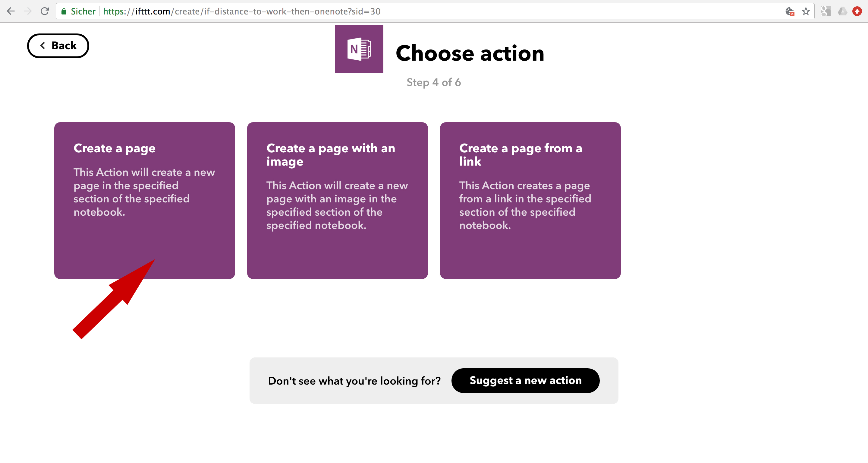Click the Sicher secure label
Screen dimensions: 868x463
[83, 11]
